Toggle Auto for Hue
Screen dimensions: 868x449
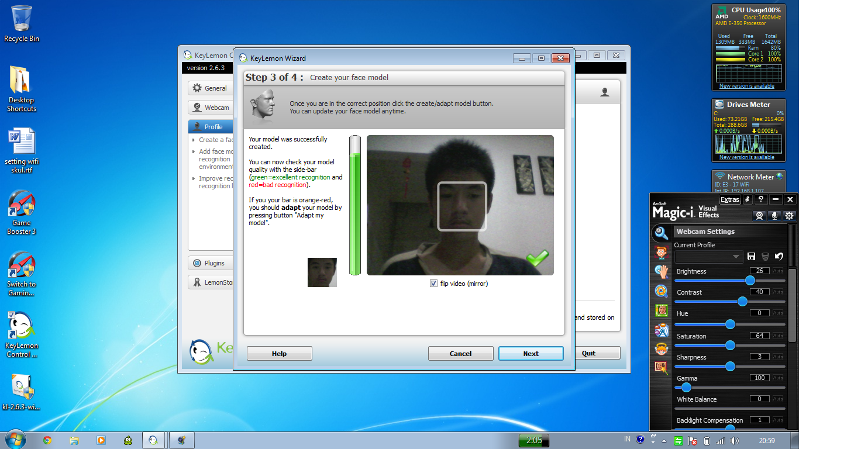778,313
